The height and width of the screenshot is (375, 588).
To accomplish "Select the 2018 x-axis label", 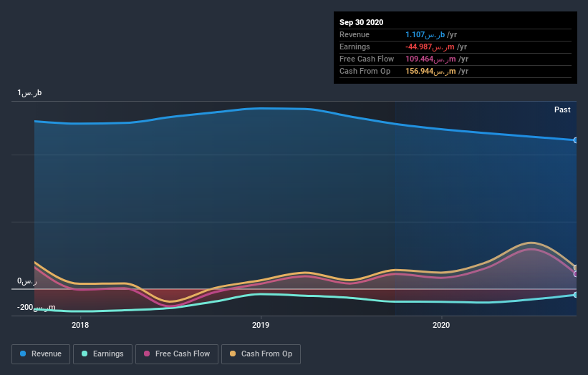I will 80,325.
